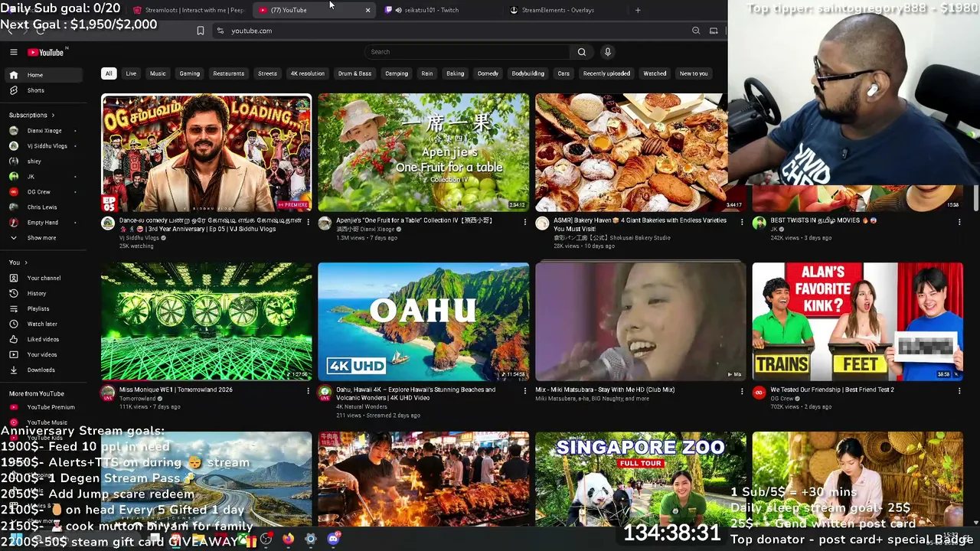This screenshot has width=980, height=551.
Task: Click channel avatar beside Apenjie's One Fruit title
Action: [325, 223]
